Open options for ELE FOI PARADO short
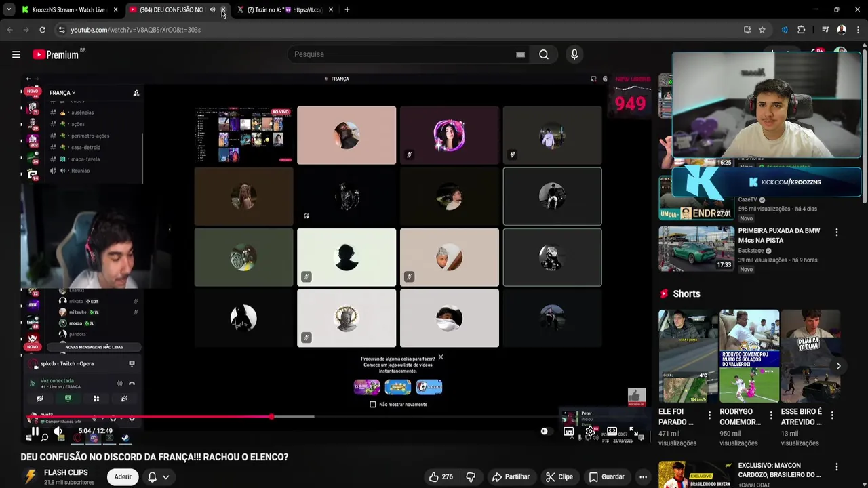This screenshot has height=488, width=868. click(x=710, y=415)
